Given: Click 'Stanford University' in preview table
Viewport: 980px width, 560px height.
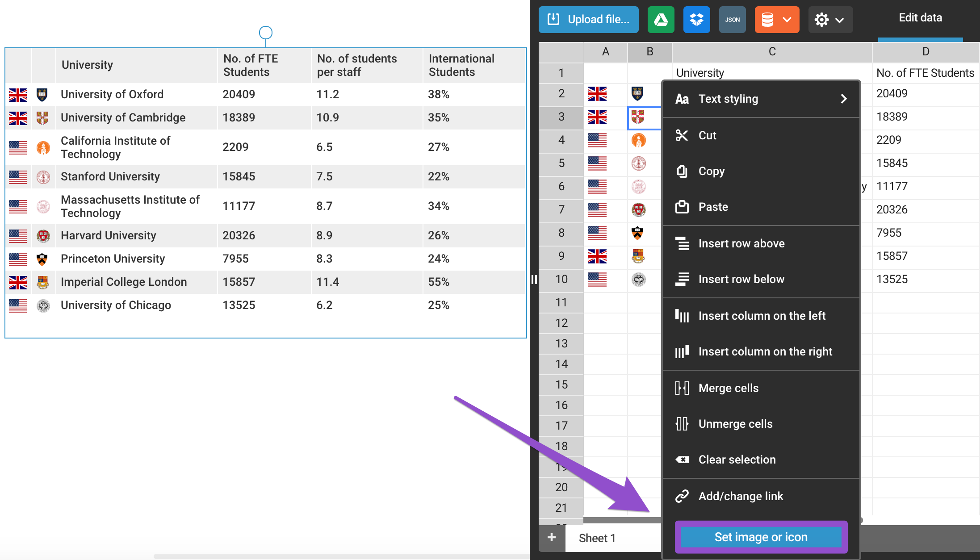Looking at the screenshot, I should pos(110,176).
